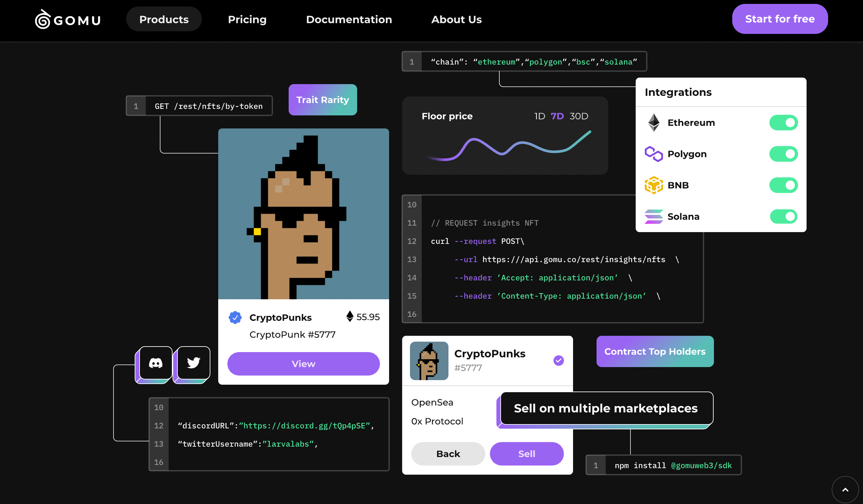Open the Documentation link

349,19
